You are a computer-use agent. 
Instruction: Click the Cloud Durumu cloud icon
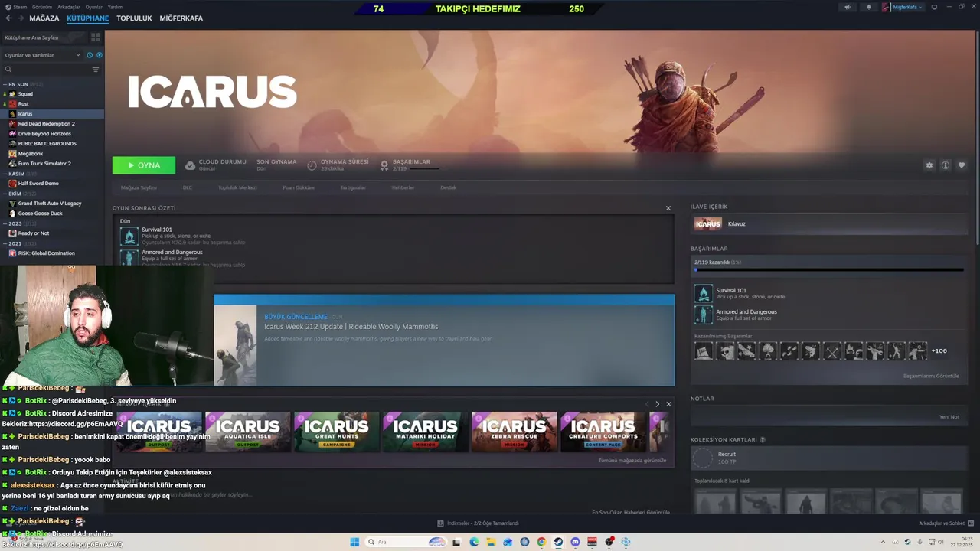[x=190, y=165]
